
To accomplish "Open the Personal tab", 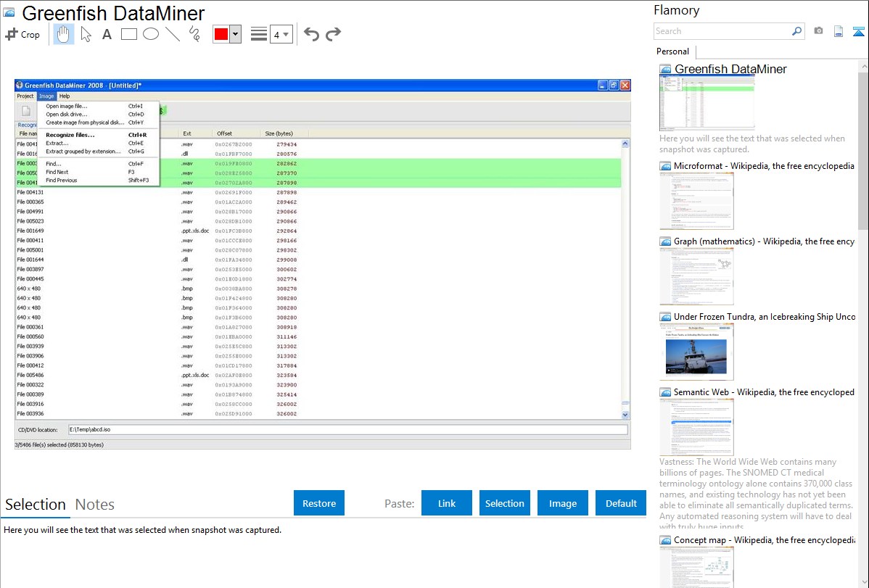I will pyautogui.click(x=672, y=51).
